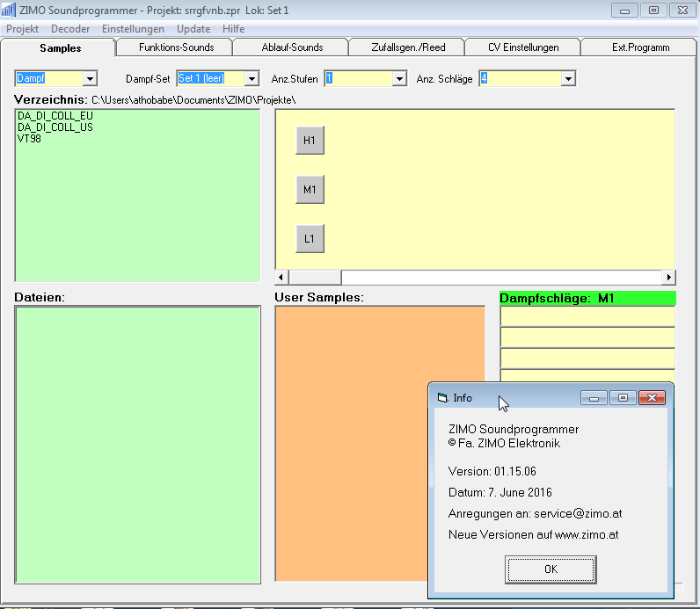The height and width of the screenshot is (609, 700).
Task: Click the left arrow of horizontal scrollbar
Action: pos(281,277)
